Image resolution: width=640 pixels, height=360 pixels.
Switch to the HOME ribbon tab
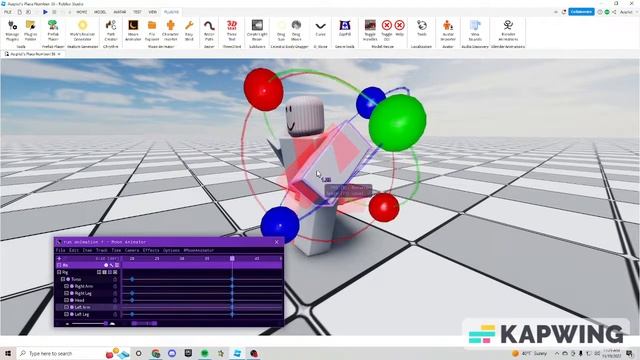tap(82, 12)
